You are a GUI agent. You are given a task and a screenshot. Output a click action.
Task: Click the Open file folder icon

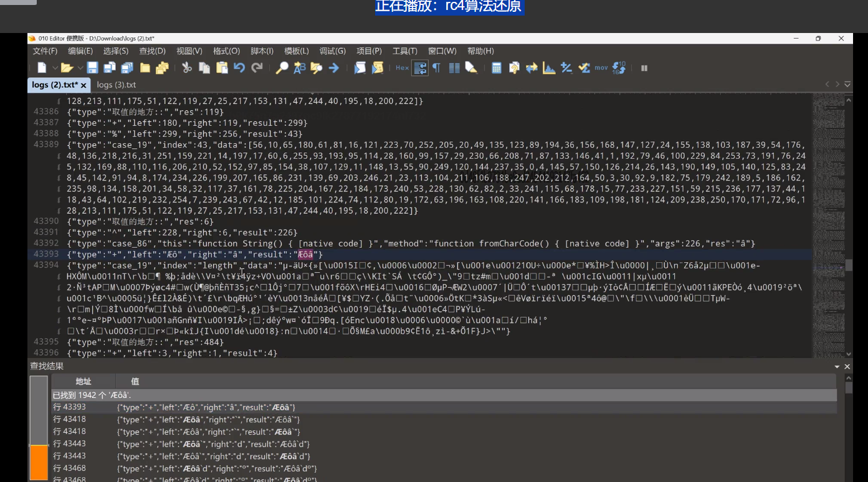[66, 68]
